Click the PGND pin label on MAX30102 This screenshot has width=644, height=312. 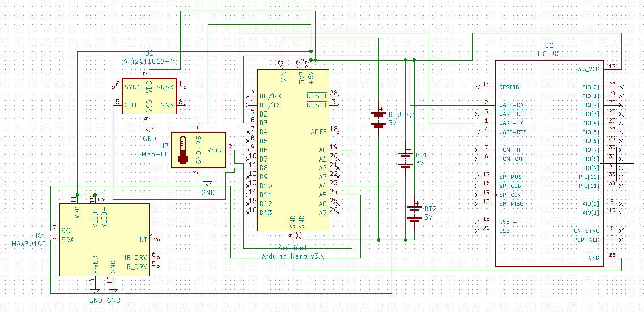(95, 265)
